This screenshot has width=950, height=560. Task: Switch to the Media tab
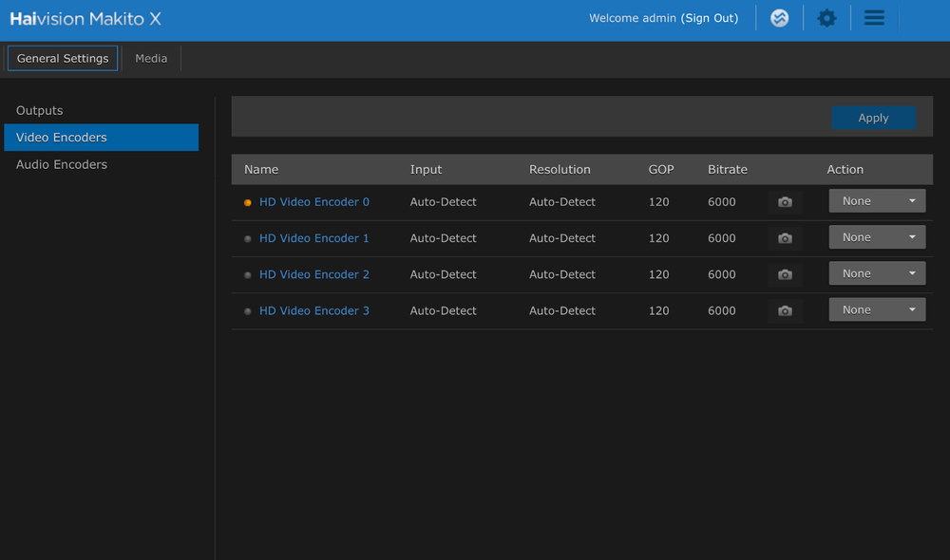(x=151, y=58)
